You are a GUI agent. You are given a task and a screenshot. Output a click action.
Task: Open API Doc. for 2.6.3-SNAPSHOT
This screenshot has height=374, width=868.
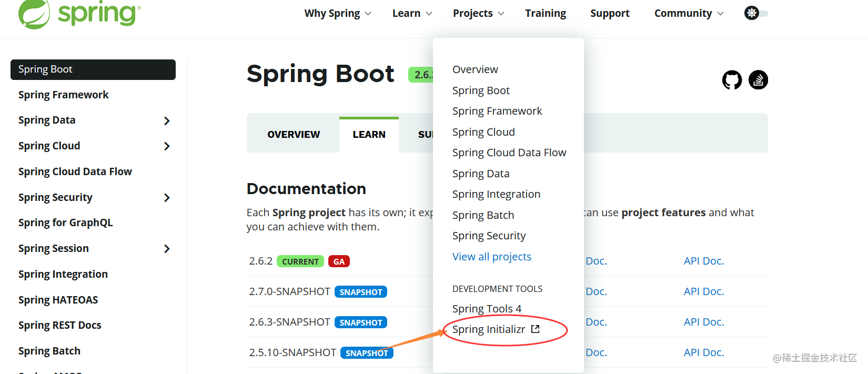coord(704,322)
